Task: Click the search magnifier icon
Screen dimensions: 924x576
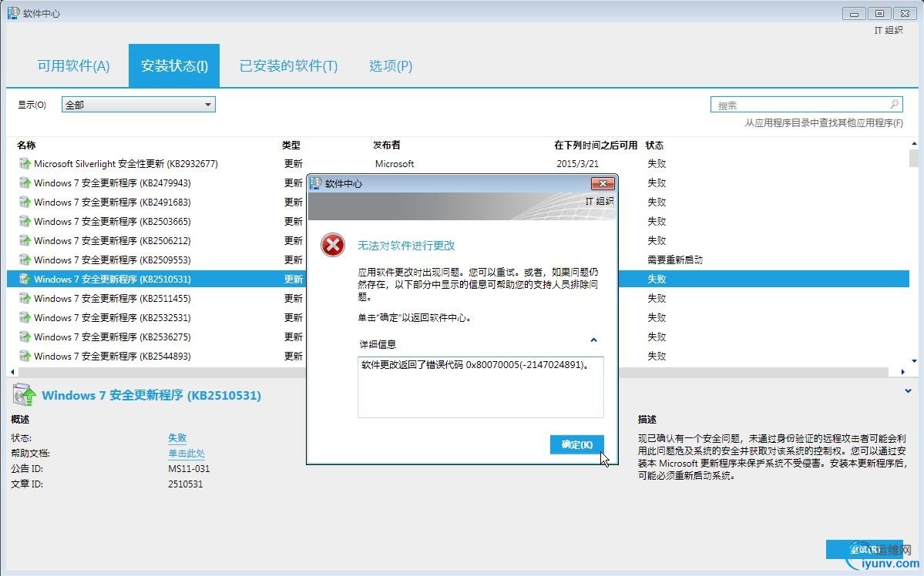Action: coord(895,104)
